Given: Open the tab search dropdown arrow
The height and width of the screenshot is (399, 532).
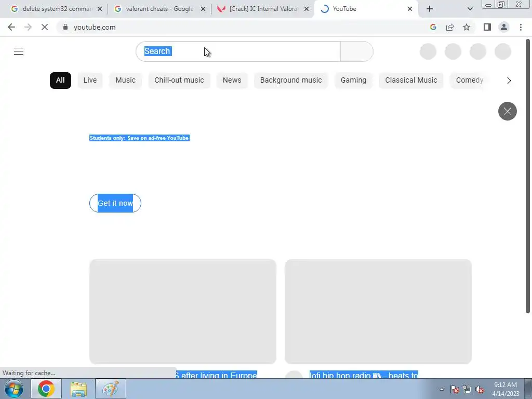Looking at the screenshot, I should [470, 9].
